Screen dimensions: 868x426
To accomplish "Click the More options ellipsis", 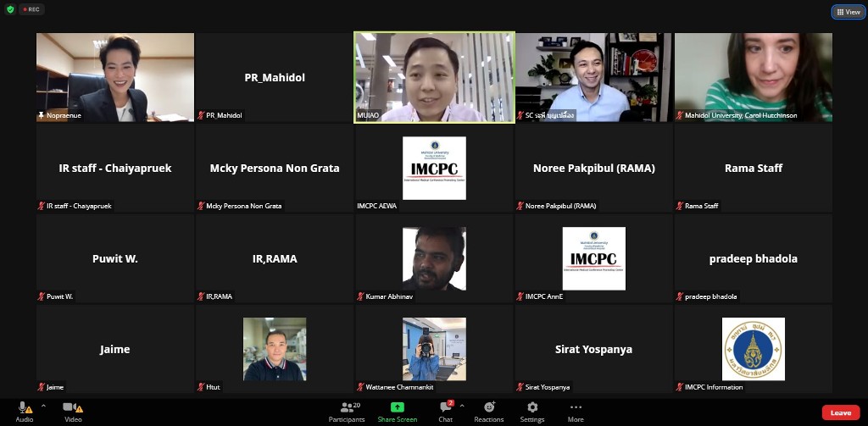I will (576, 410).
